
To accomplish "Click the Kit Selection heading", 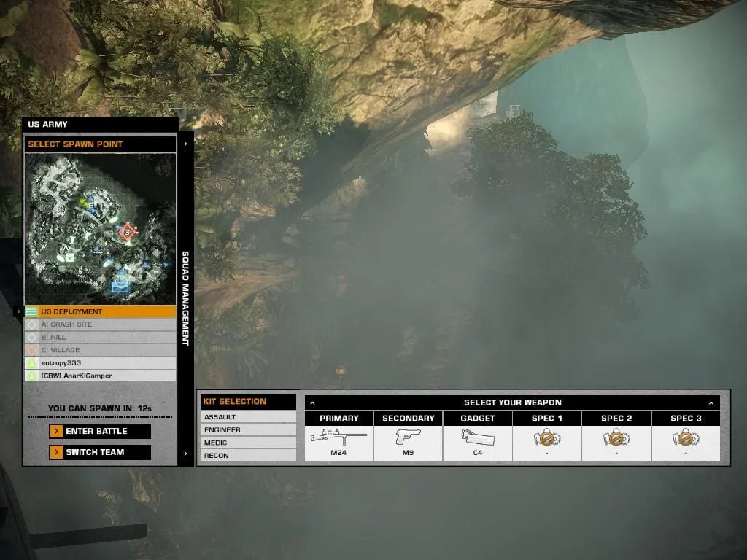I will [x=235, y=402].
